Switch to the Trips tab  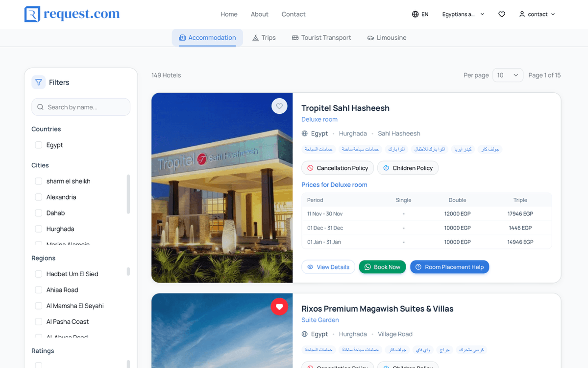click(264, 38)
